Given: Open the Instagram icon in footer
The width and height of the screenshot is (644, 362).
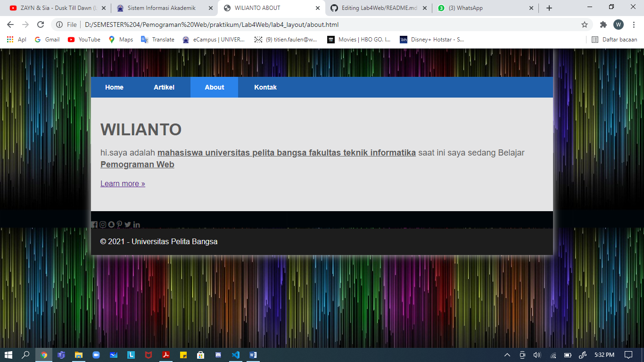Looking at the screenshot, I should point(103,224).
